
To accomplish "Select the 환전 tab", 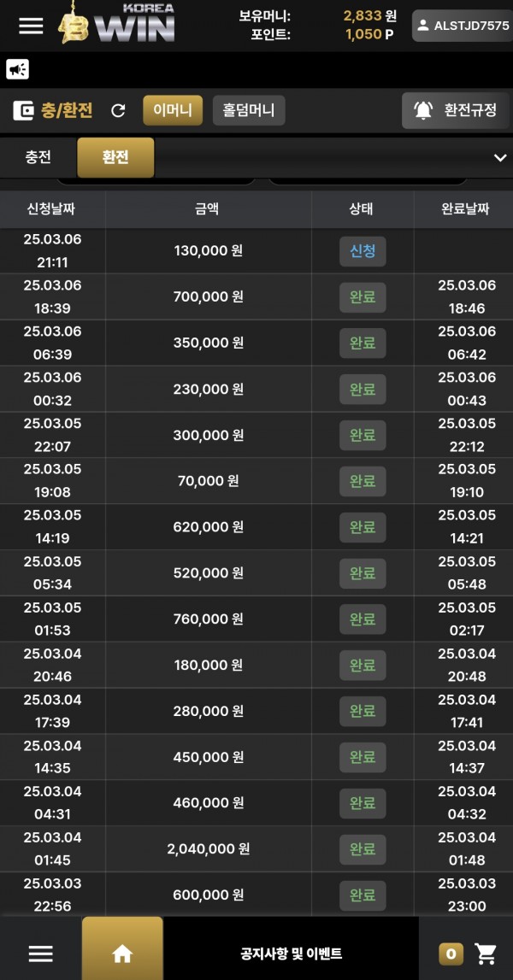I will pyautogui.click(x=115, y=157).
